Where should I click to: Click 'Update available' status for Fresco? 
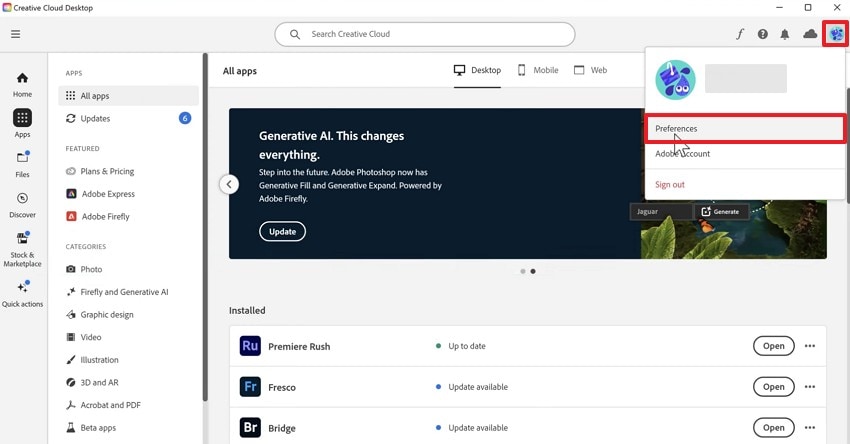478,387
